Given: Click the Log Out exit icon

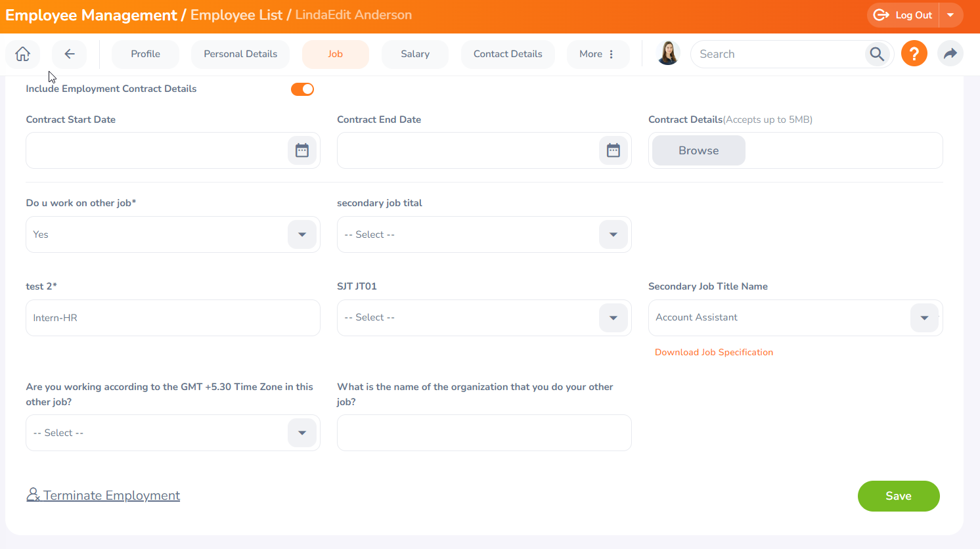Looking at the screenshot, I should click(x=880, y=14).
